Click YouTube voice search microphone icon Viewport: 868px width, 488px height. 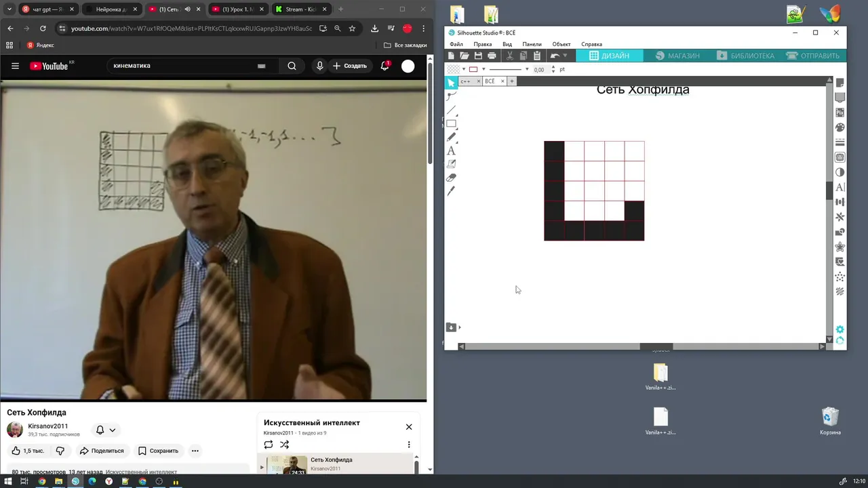320,66
